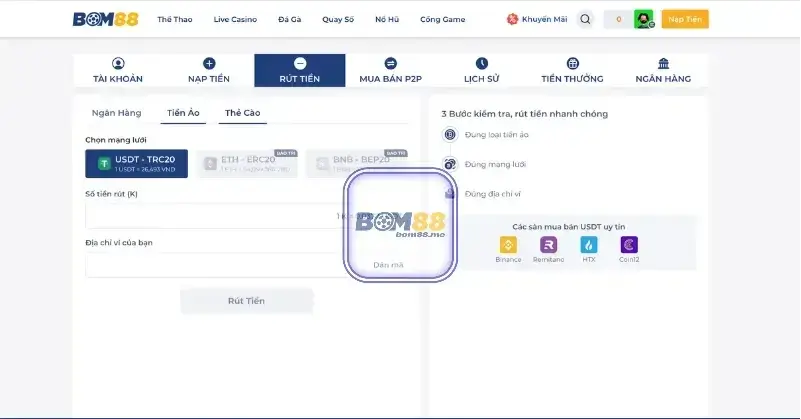Click the BOM88 logo in header
Image resolution: width=801 pixels, height=419 pixels.
[106, 19]
